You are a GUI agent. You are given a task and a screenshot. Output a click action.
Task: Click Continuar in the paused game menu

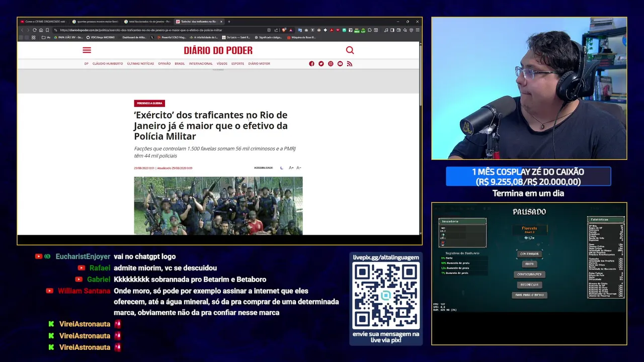(529, 254)
